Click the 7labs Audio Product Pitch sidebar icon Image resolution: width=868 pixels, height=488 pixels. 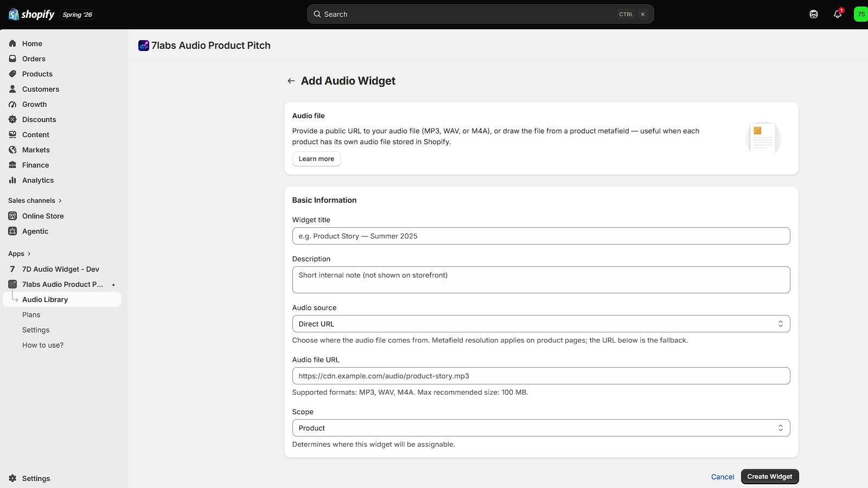(x=12, y=284)
